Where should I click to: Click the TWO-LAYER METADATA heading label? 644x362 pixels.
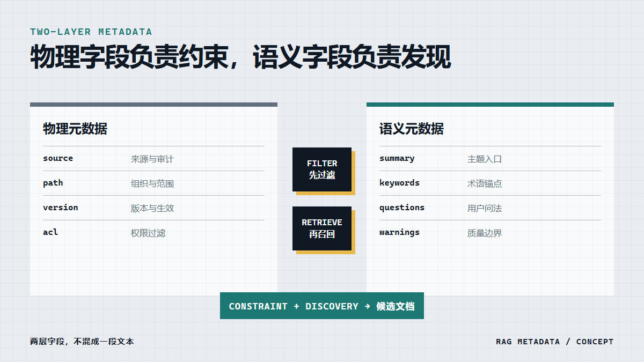91,32
